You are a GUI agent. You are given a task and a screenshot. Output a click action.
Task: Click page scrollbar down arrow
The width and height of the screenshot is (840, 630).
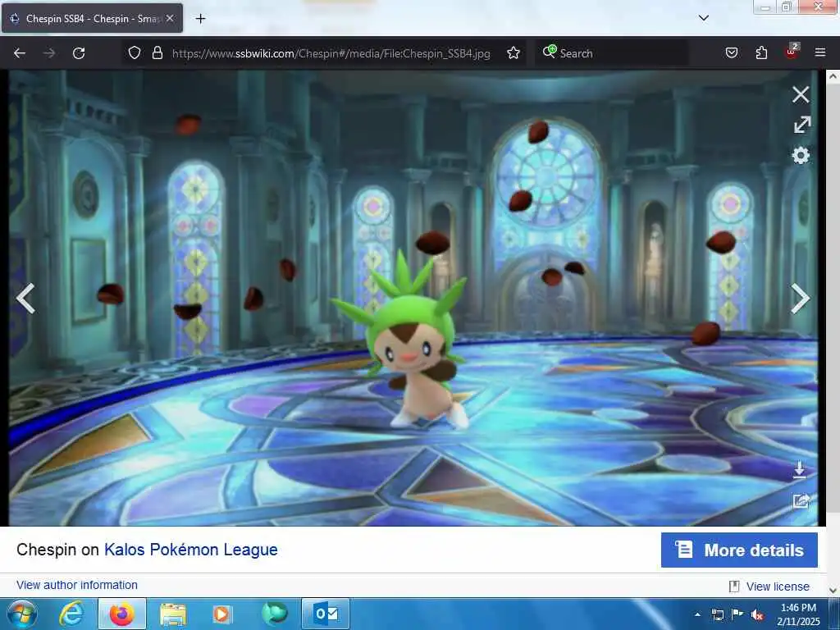click(833, 591)
